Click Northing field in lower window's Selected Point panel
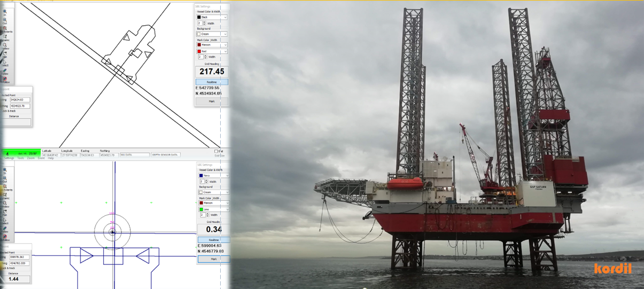644x289 pixels. [20, 263]
